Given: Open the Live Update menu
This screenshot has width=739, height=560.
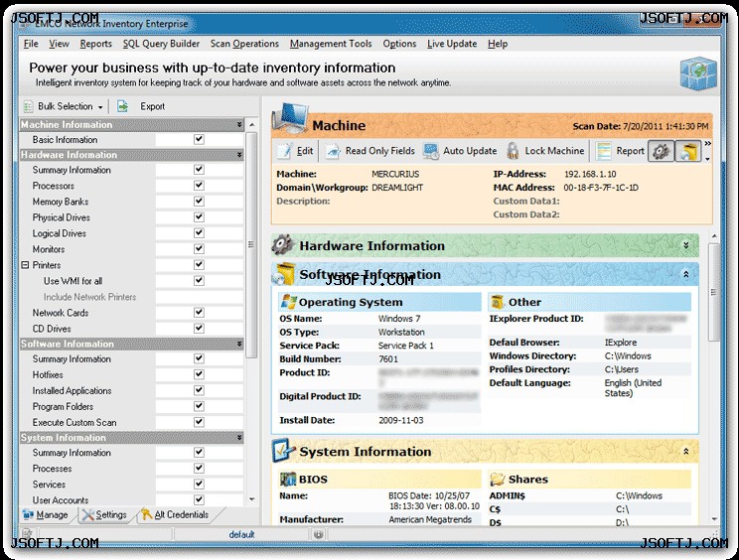Looking at the screenshot, I should click(452, 44).
